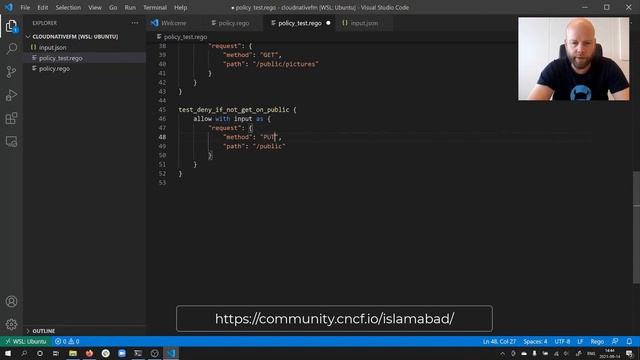Collapse the CLOUDNATIVEFM folder section
Screen dimensions: 640x360
75,36
